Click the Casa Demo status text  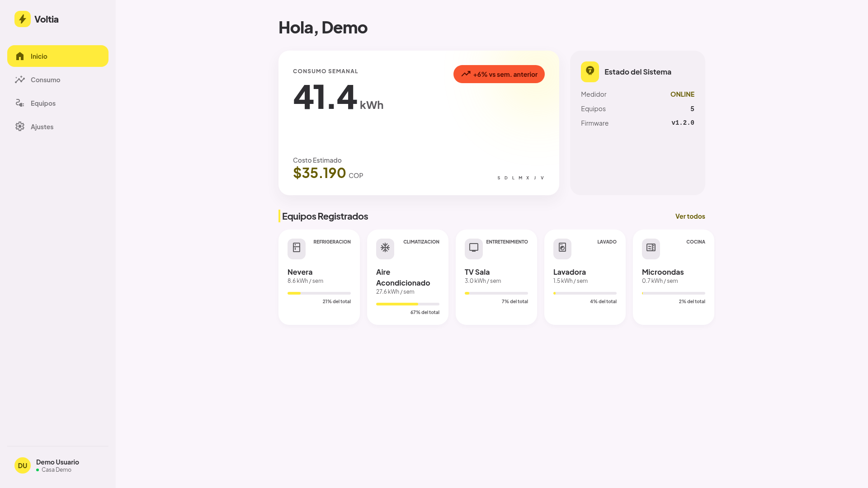[57, 469]
